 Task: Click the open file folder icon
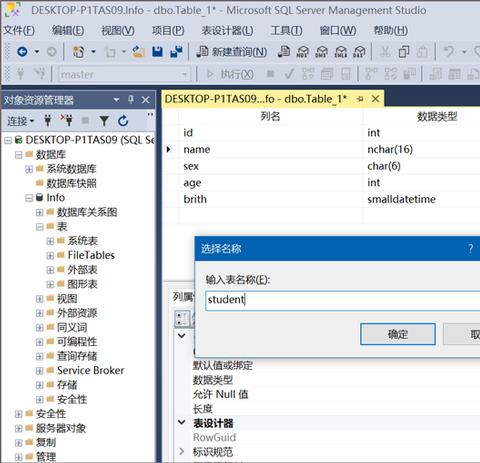coord(138,52)
